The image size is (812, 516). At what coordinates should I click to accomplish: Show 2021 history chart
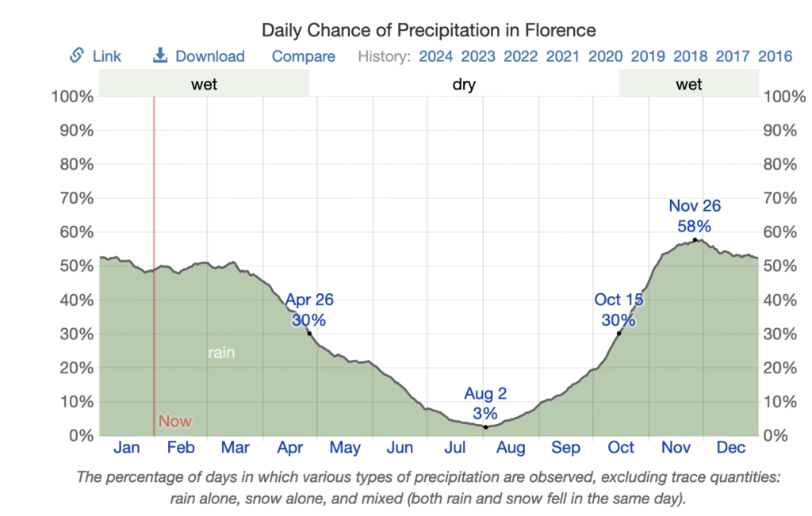[563, 56]
